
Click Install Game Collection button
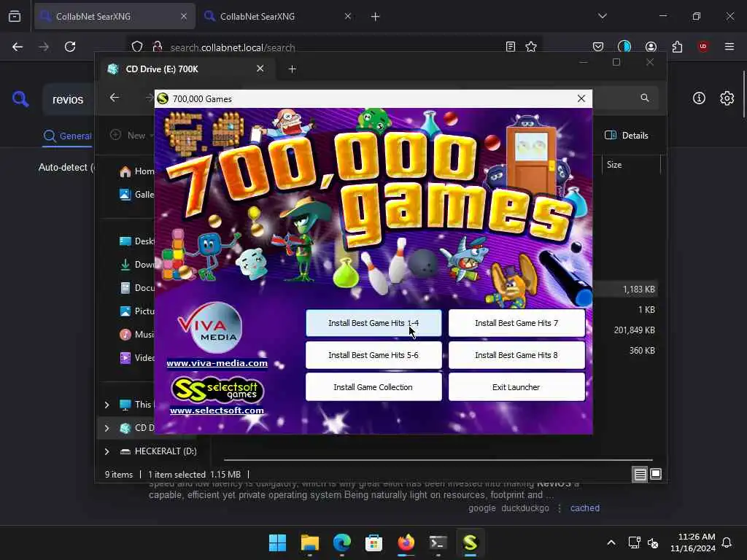373,386
